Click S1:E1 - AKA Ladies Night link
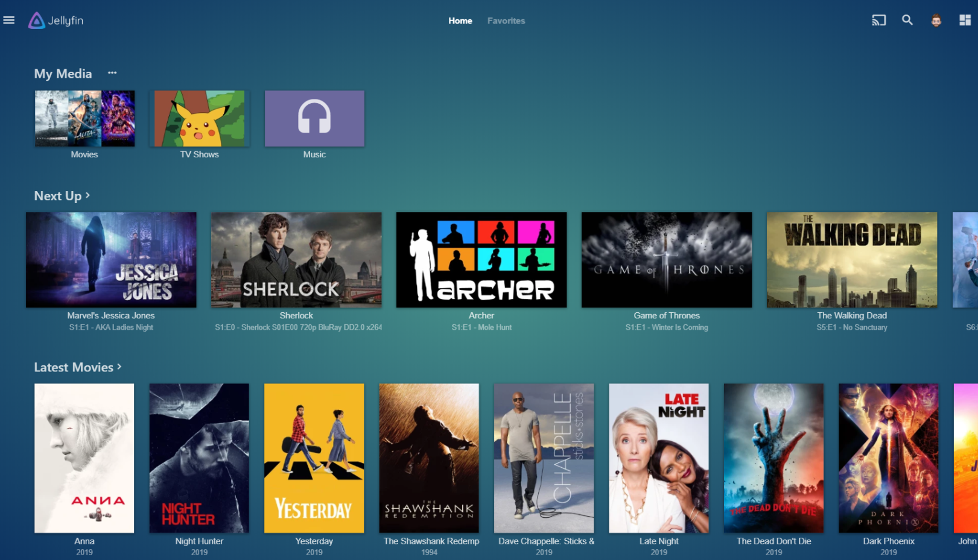Screen dimensions: 978x560 click(111, 327)
